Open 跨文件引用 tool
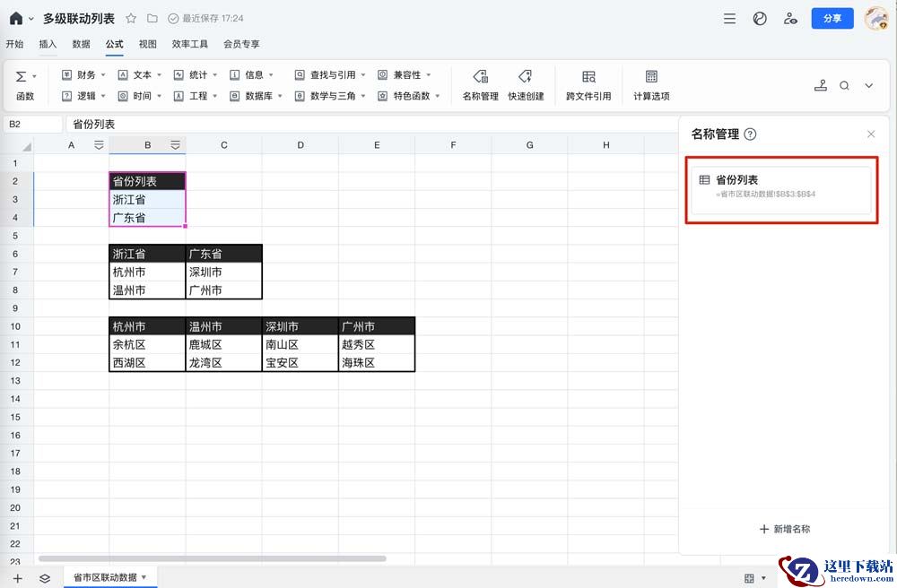The width and height of the screenshot is (897, 588). (588, 84)
